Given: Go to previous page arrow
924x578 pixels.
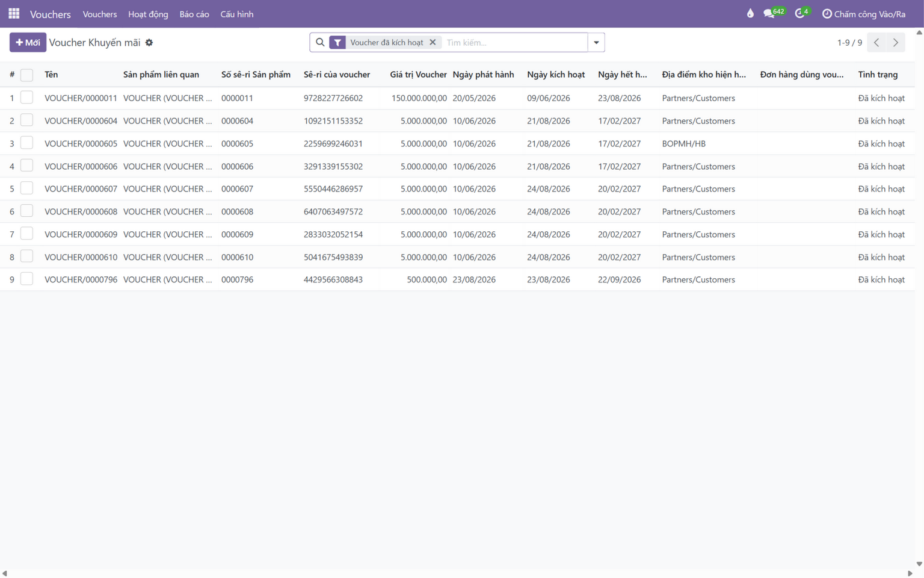Looking at the screenshot, I should coord(876,43).
